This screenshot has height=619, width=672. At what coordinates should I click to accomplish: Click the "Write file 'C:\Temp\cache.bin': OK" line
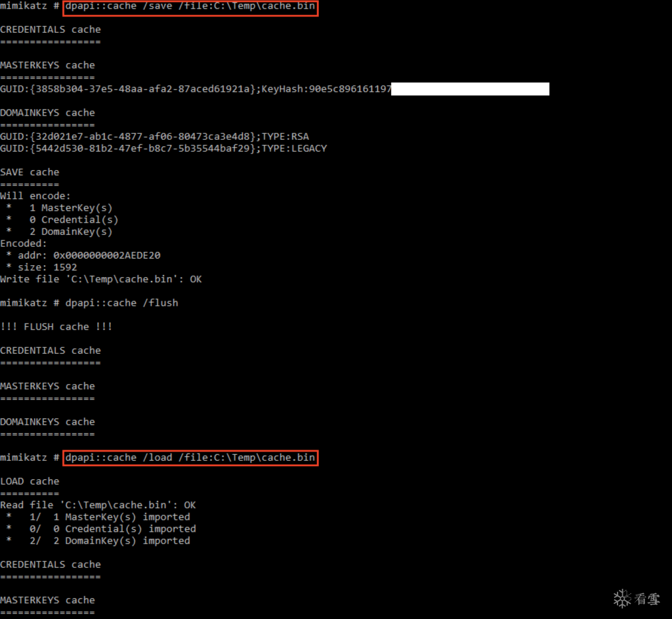click(101, 279)
